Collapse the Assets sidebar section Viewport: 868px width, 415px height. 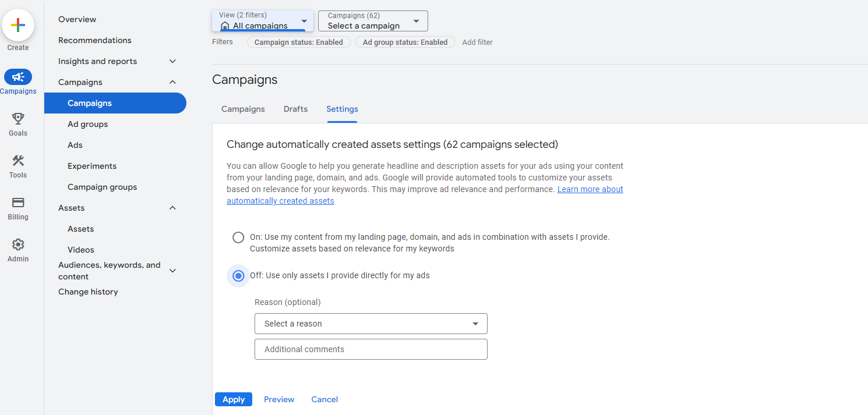(x=172, y=208)
